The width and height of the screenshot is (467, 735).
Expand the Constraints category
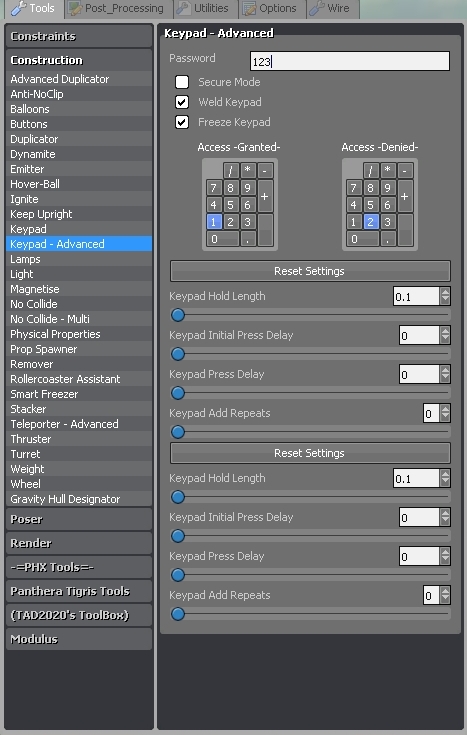pos(79,36)
